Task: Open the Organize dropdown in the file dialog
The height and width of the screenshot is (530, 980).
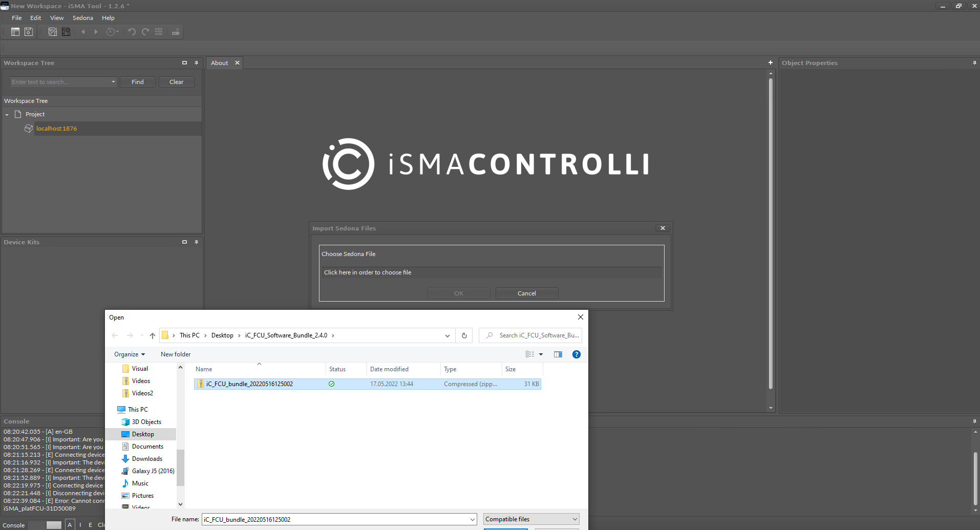Action: point(129,354)
